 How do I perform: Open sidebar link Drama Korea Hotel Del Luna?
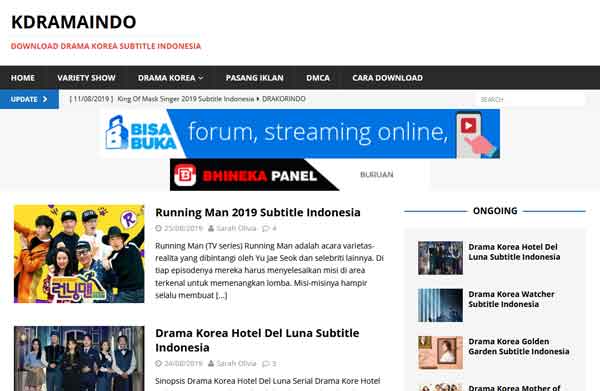(x=514, y=252)
